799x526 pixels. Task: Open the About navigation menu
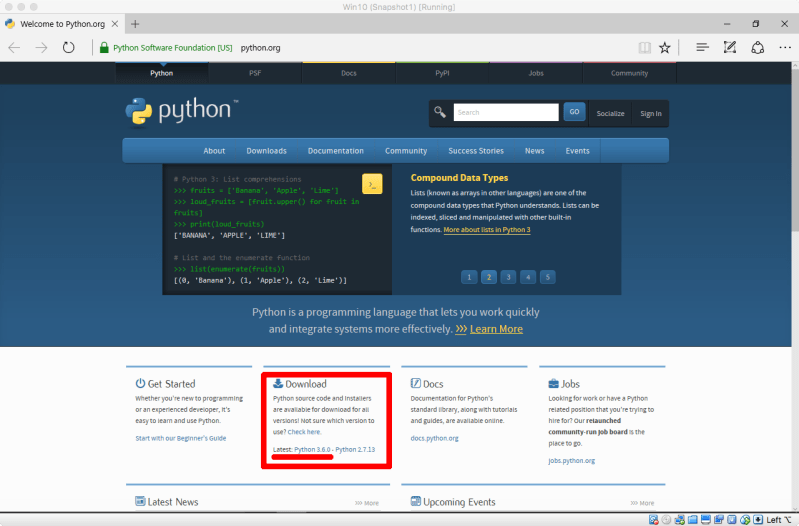pyautogui.click(x=214, y=151)
